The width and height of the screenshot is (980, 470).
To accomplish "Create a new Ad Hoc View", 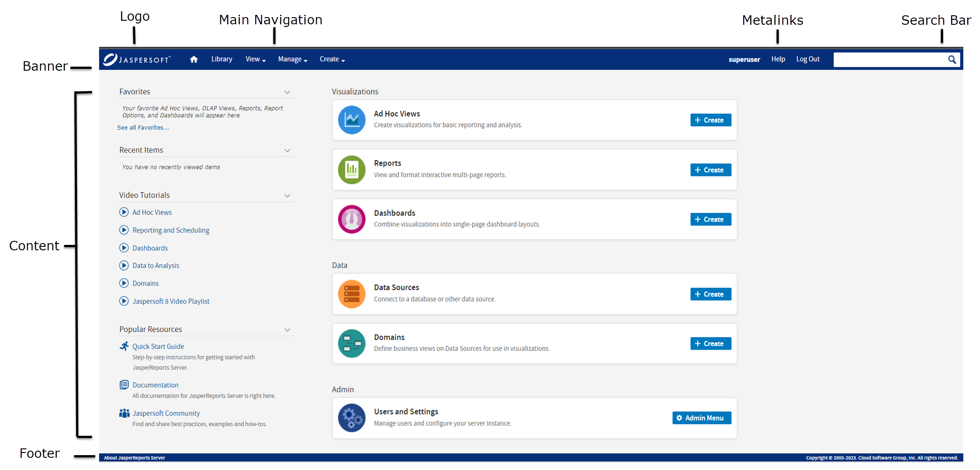I will [x=711, y=120].
